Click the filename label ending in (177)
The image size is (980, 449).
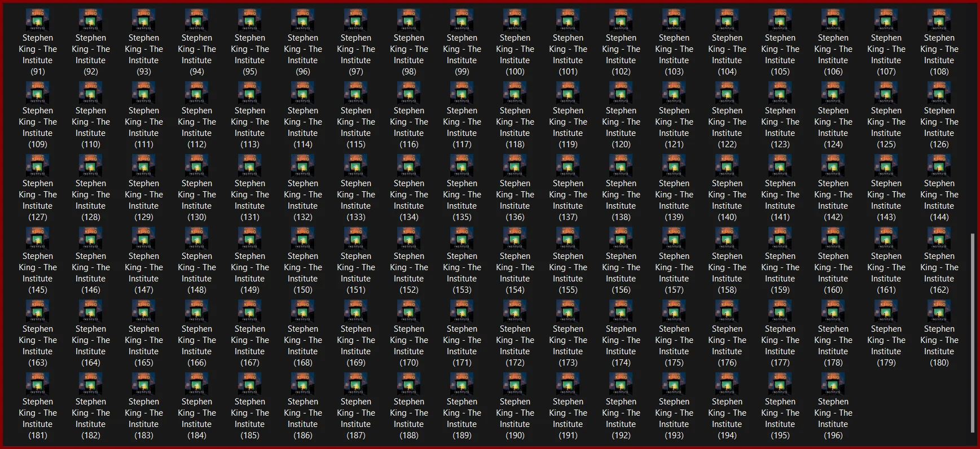pyautogui.click(x=780, y=346)
